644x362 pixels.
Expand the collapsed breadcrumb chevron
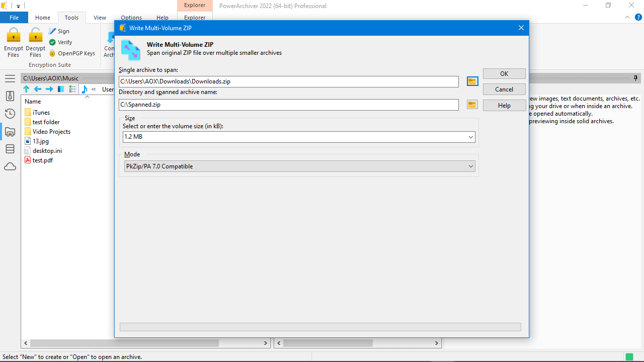[94, 89]
